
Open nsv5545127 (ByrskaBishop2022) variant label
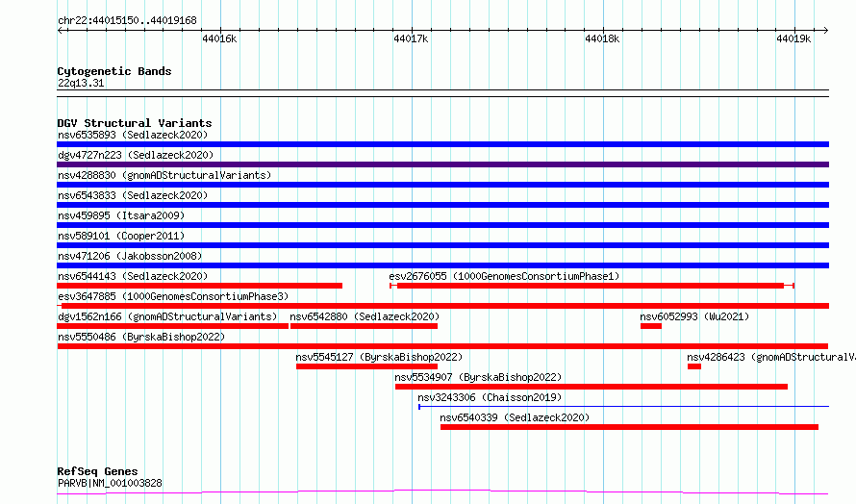tap(379, 357)
